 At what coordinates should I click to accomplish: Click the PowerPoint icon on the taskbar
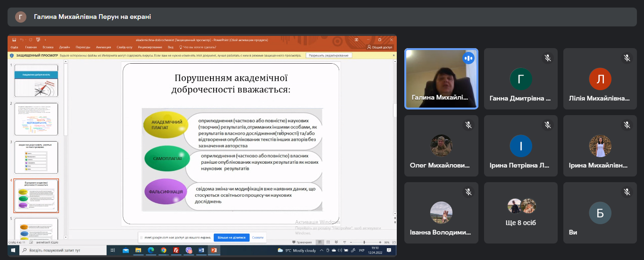click(214, 250)
